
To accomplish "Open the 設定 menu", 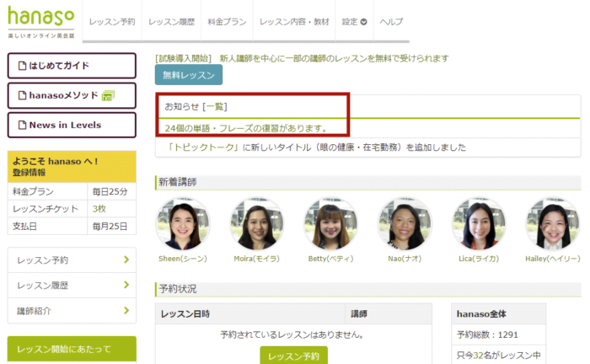I will (354, 22).
